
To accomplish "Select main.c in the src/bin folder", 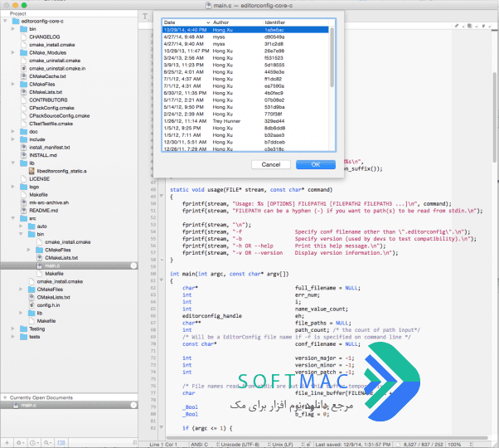I will [69, 265].
